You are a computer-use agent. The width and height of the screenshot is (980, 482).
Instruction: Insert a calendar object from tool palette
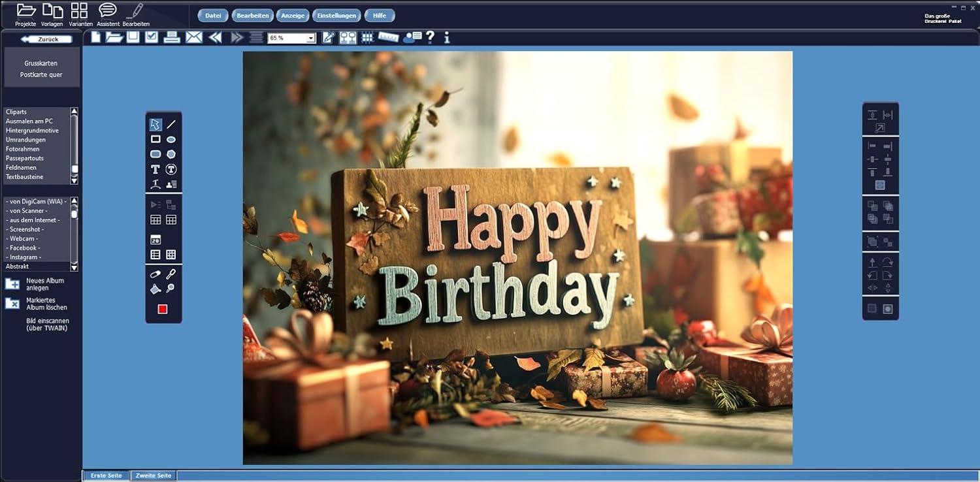155,240
